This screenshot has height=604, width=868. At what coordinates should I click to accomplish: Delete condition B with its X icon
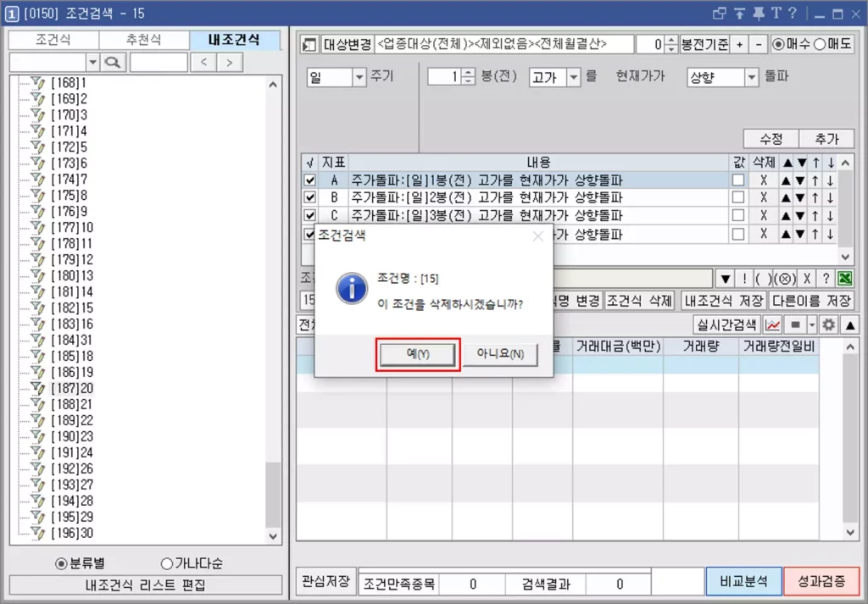[764, 197]
